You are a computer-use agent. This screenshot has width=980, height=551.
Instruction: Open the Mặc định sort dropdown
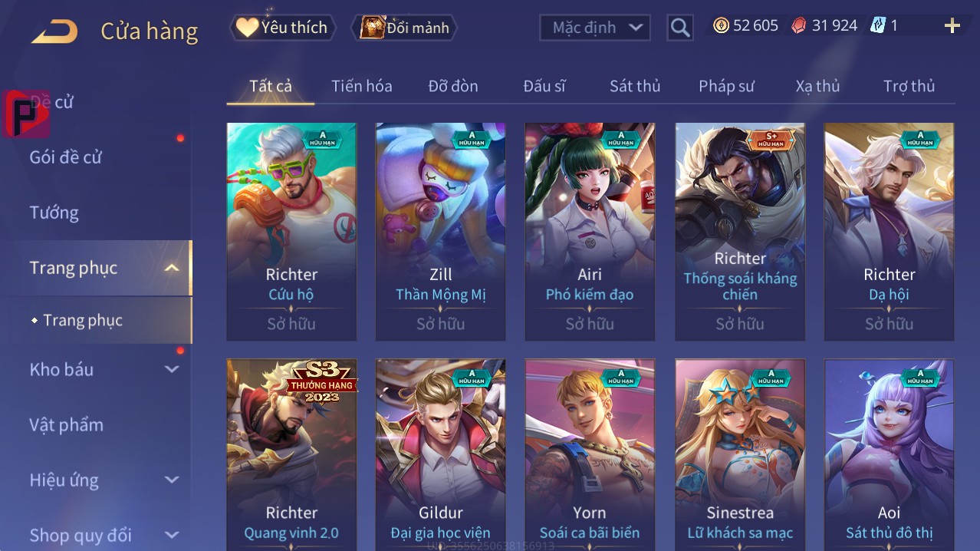(595, 28)
